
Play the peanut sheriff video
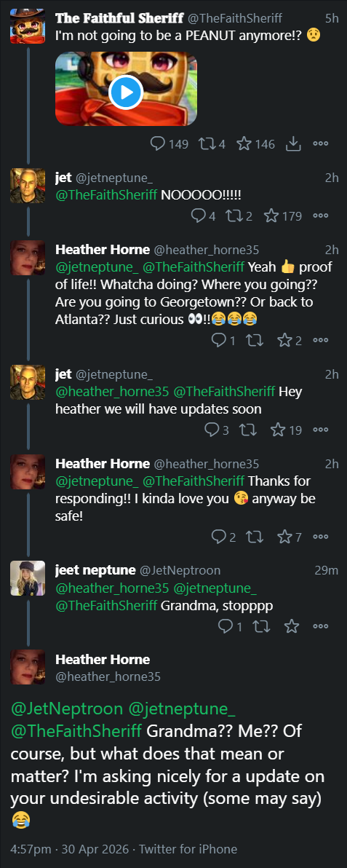click(x=126, y=91)
